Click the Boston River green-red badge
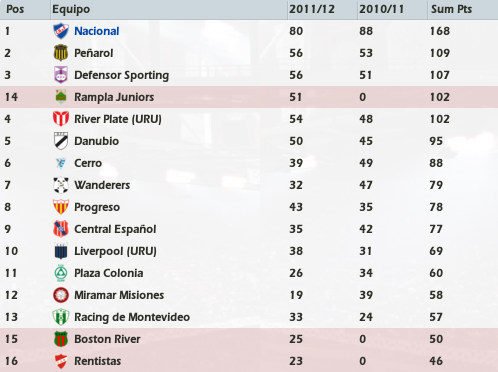The width and height of the screenshot is (498, 372). click(61, 339)
